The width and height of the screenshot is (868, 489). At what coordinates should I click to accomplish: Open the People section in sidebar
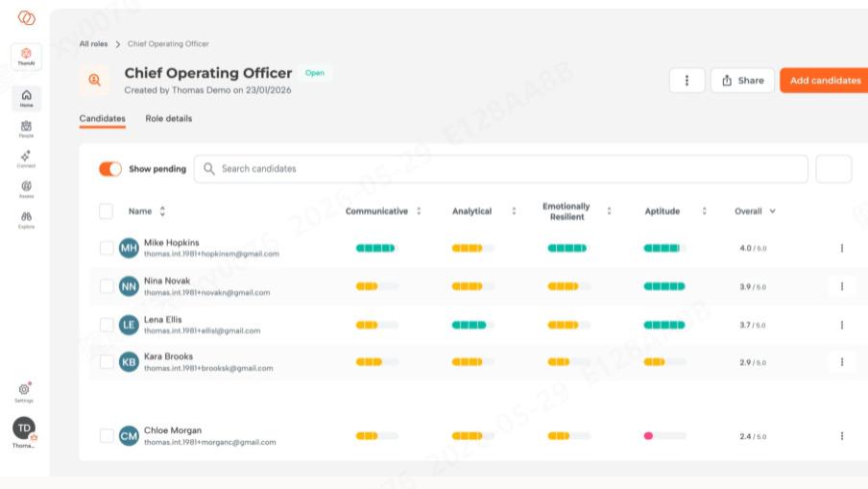(26, 129)
